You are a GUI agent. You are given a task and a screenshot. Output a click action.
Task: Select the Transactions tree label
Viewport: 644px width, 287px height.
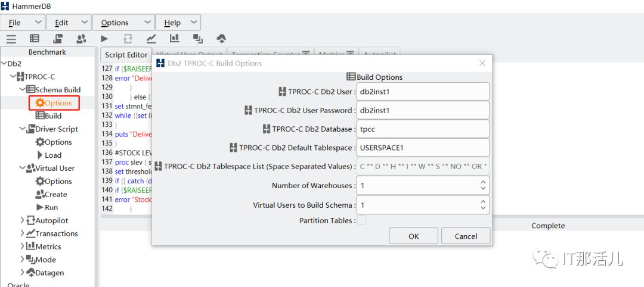(57, 233)
